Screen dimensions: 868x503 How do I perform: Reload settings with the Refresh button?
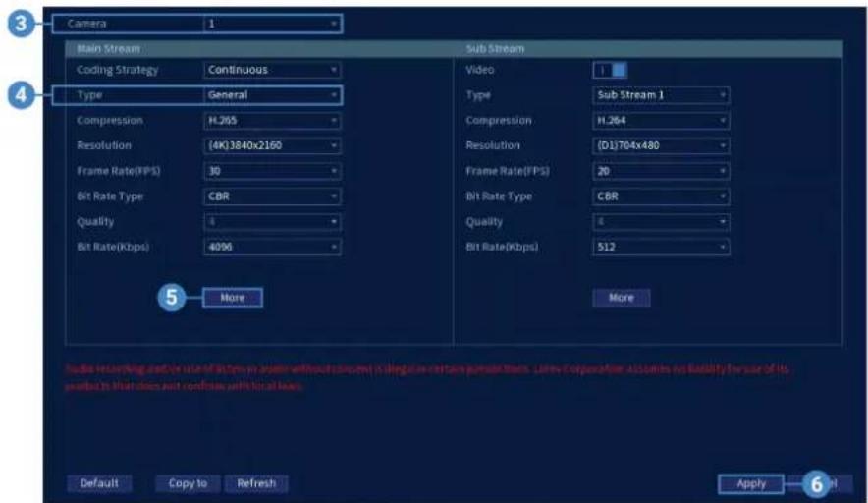coord(256,483)
